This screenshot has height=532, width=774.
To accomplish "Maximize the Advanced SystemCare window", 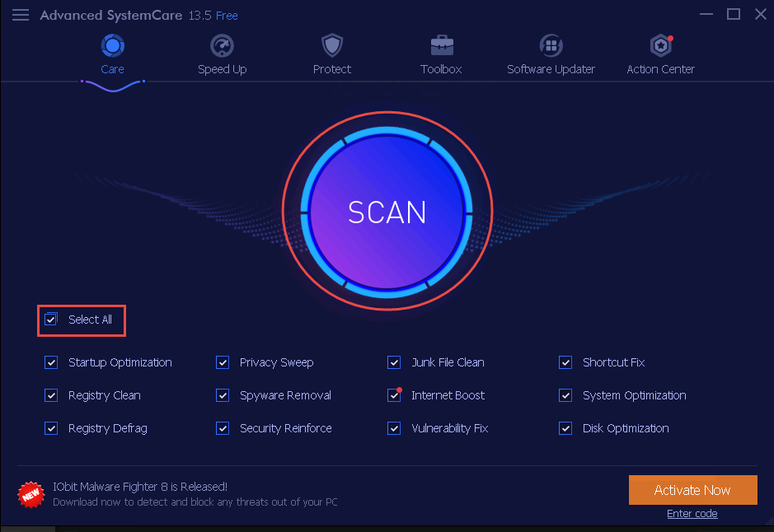I will 734,14.
